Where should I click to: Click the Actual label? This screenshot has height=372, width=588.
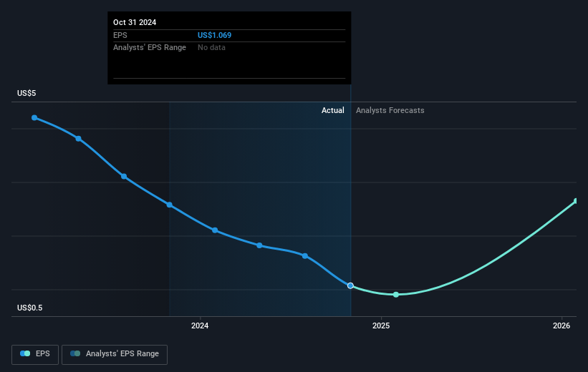pyautogui.click(x=332, y=110)
